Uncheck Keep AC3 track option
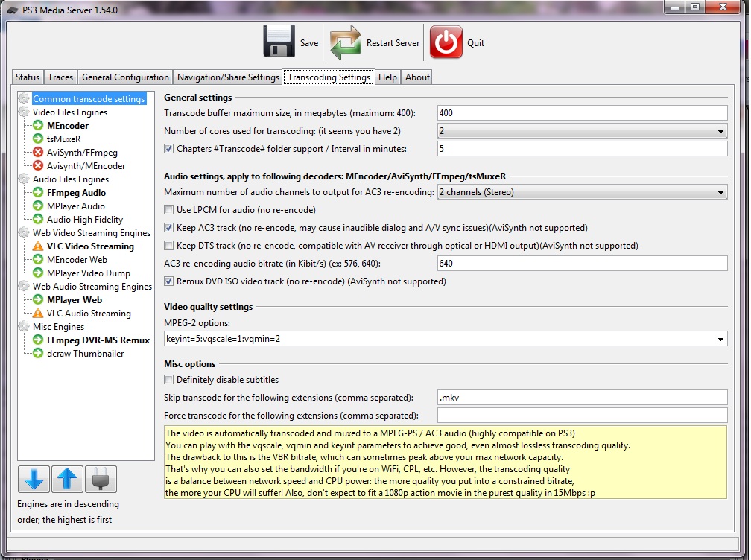751x560 pixels. tap(168, 228)
